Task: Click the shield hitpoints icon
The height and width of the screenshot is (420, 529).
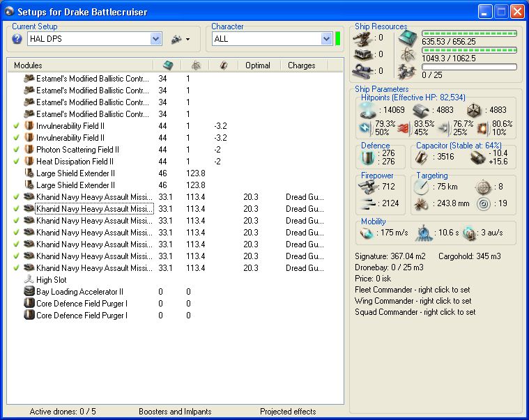Action: point(367,111)
